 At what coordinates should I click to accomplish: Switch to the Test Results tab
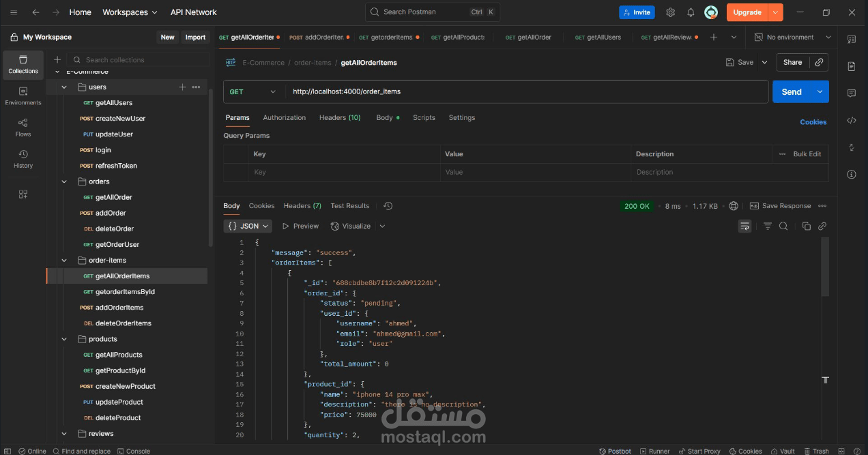[x=349, y=206]
